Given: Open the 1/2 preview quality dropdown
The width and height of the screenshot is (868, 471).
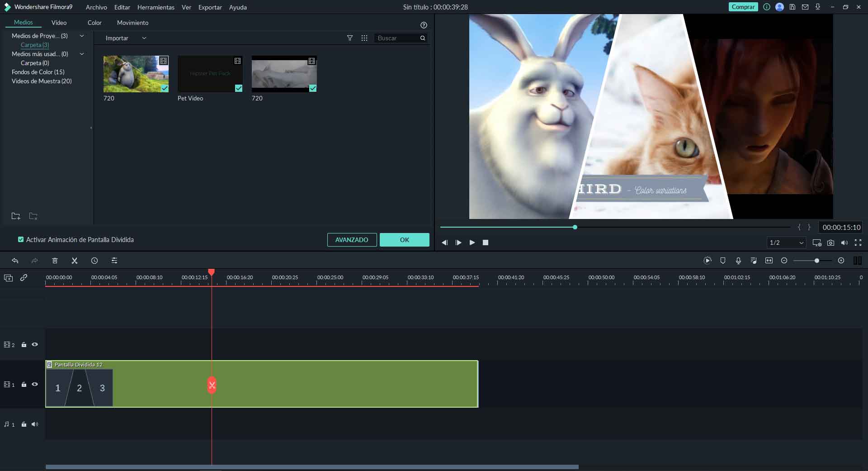Looking at the screenshot, I should pyautogui.click(x=787, y=243).
